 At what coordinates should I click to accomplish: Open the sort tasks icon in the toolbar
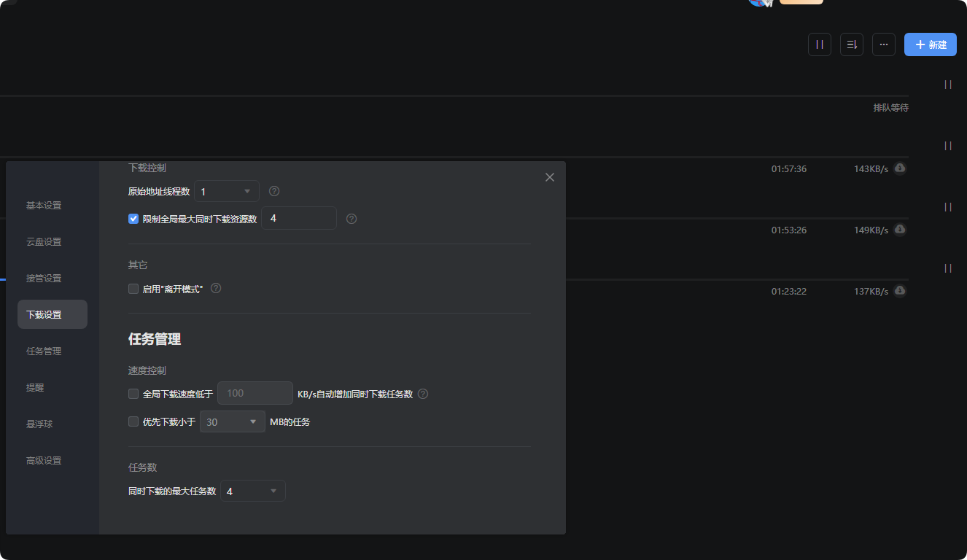[x=852, y=44]
